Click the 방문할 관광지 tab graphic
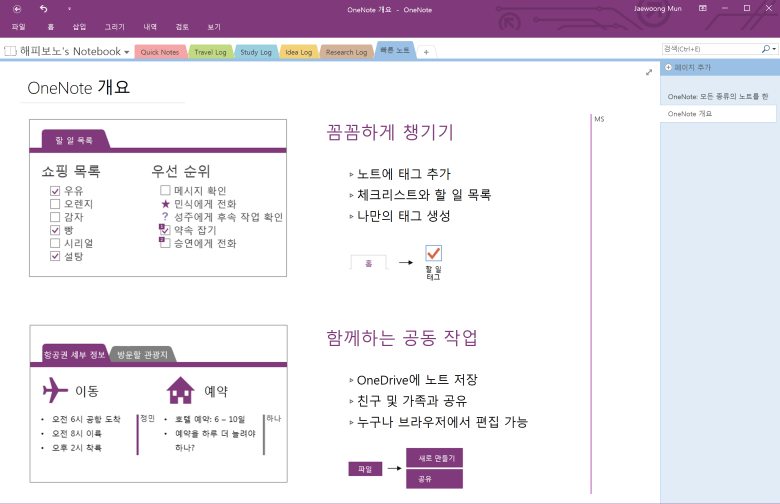780x504 pixels. [x=142, y=354]
